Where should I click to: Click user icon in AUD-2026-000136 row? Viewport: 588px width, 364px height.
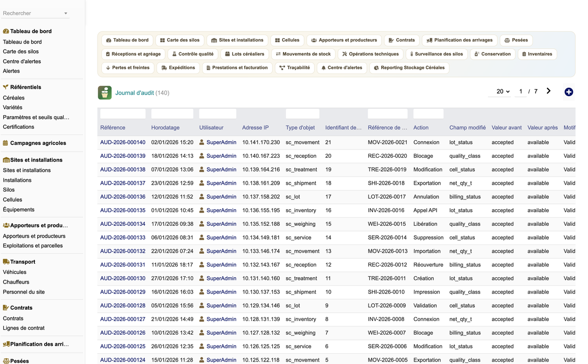202,196
